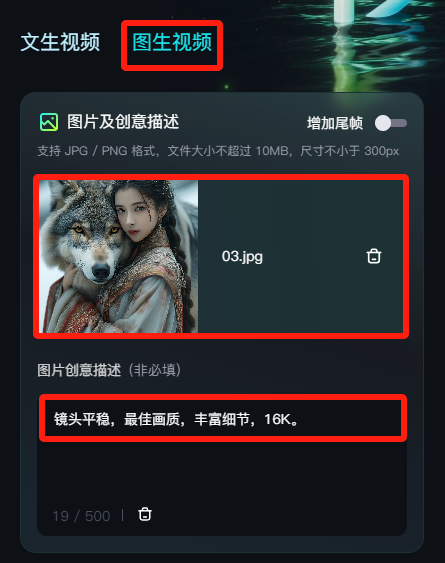This screenshot has height=563, width=445.
Task: Click the blank space below the prompt text
Action: pos(222,472)
